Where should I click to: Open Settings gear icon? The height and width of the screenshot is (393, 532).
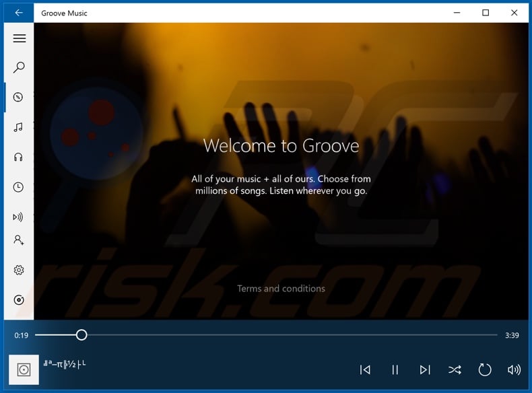(19, 270)
